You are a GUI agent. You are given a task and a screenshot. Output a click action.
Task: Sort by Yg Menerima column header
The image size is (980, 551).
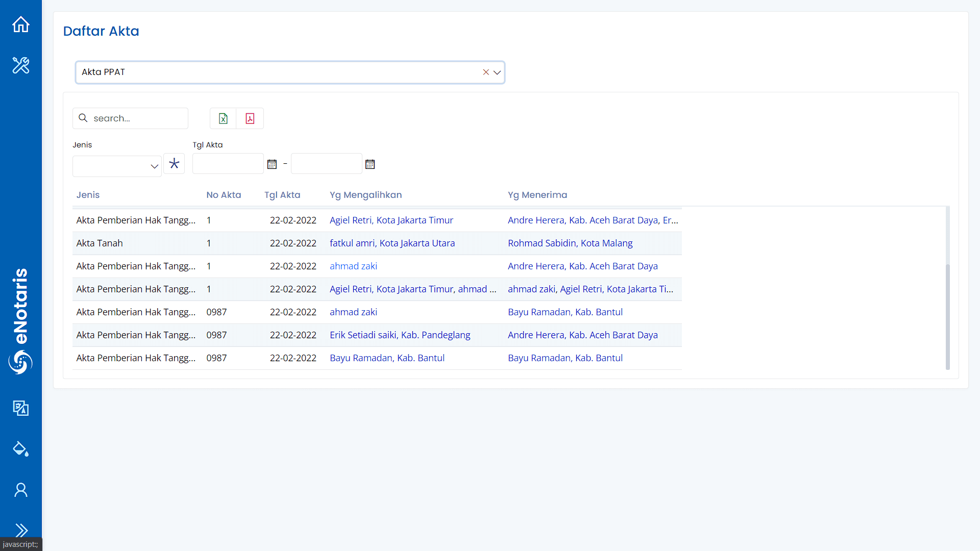point(537,195)
